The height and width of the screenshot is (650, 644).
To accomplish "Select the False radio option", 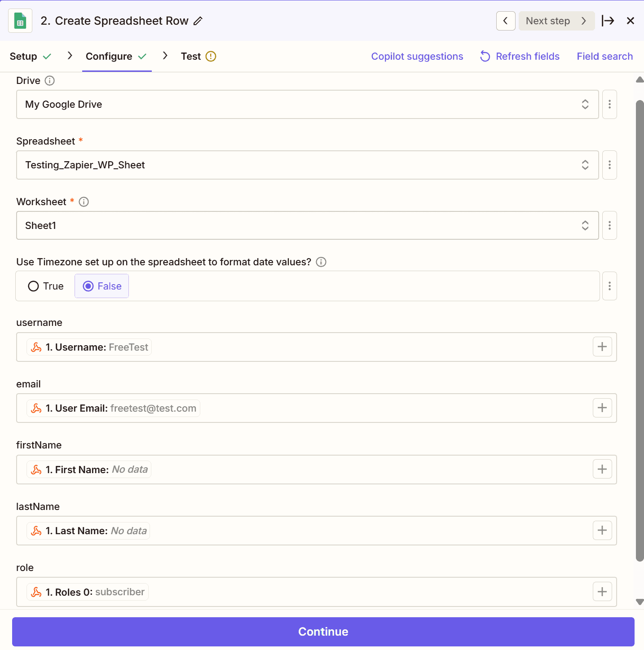I will (102, 286).
